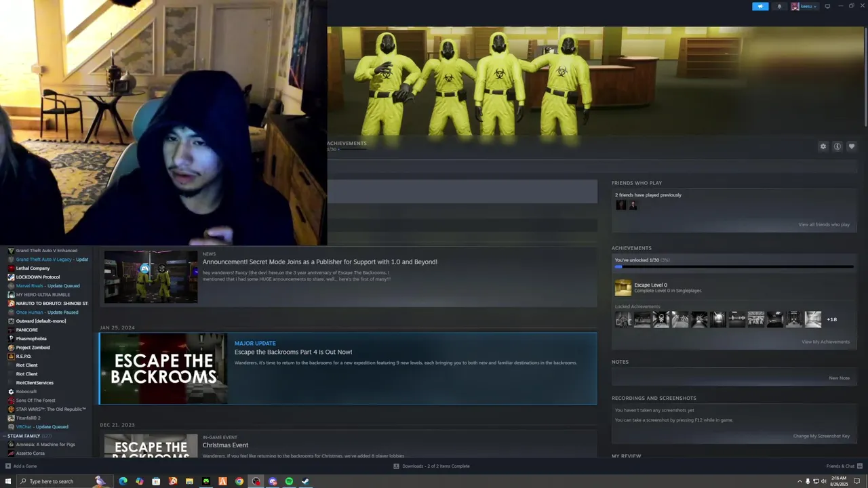Select Phasmophobia in library list
Viewport: 868px width, 488px height.
tap(31, 339)
